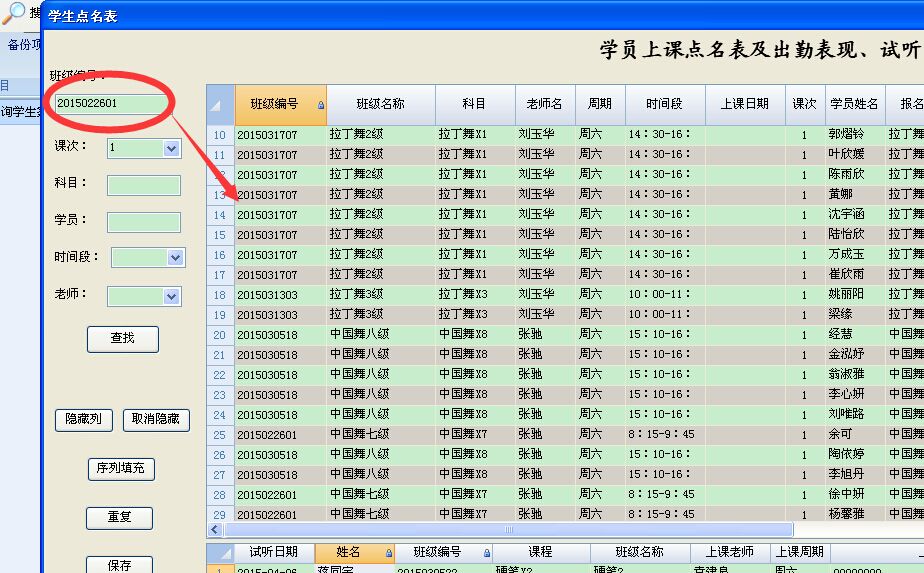Click the magnifier search icon at top-left
This screenshot has width=924, height=573.
[14, 12]
